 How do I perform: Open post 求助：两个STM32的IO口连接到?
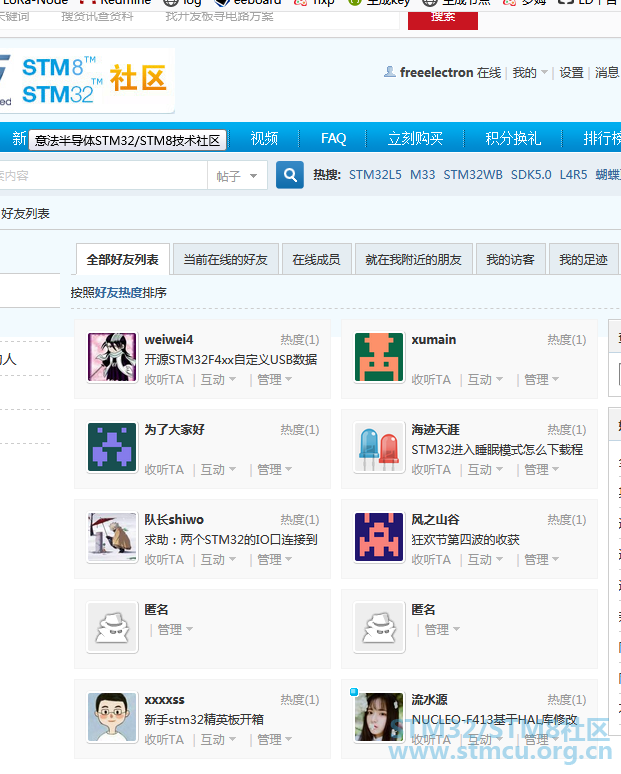pyautogui.click(x=231, y=540)
